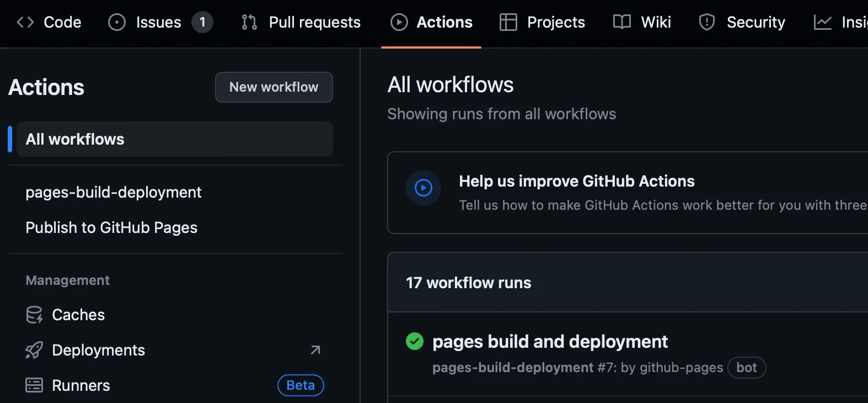Click the Caches database icon

34,315
